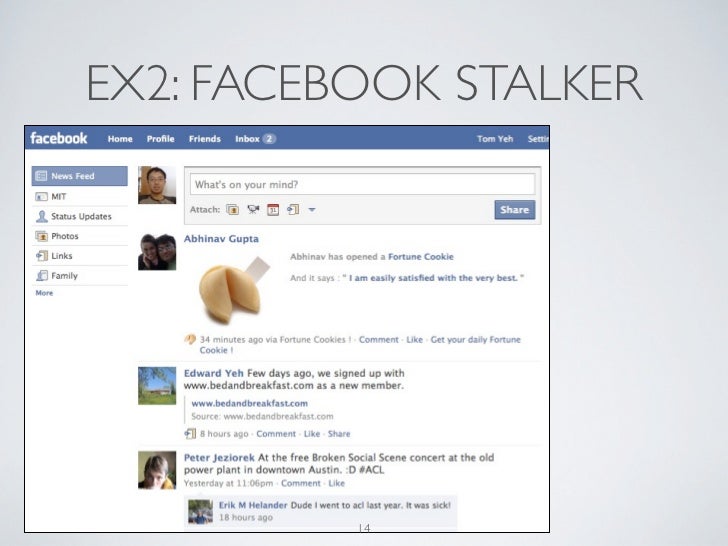Screen dimensions: 728x546
Task: Click the Share button
Action: (x=514, y=210)
